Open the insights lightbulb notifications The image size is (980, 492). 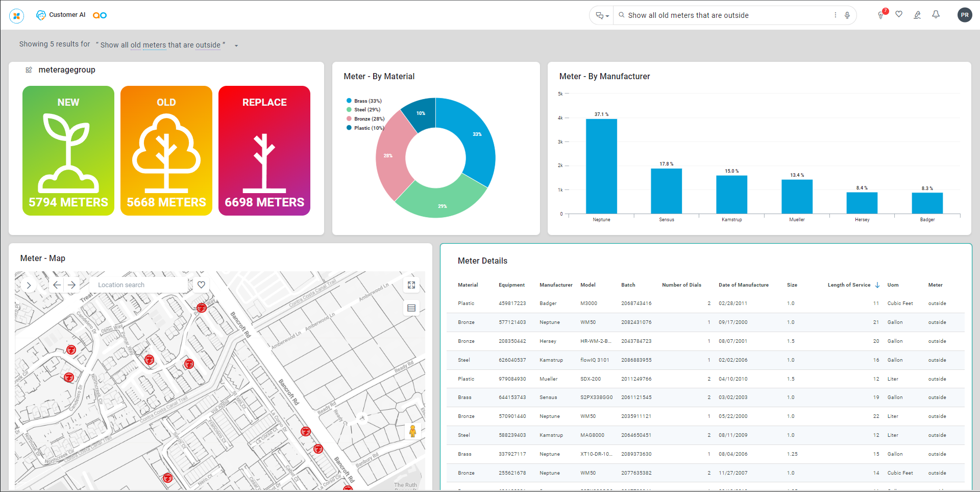[880, 15]
